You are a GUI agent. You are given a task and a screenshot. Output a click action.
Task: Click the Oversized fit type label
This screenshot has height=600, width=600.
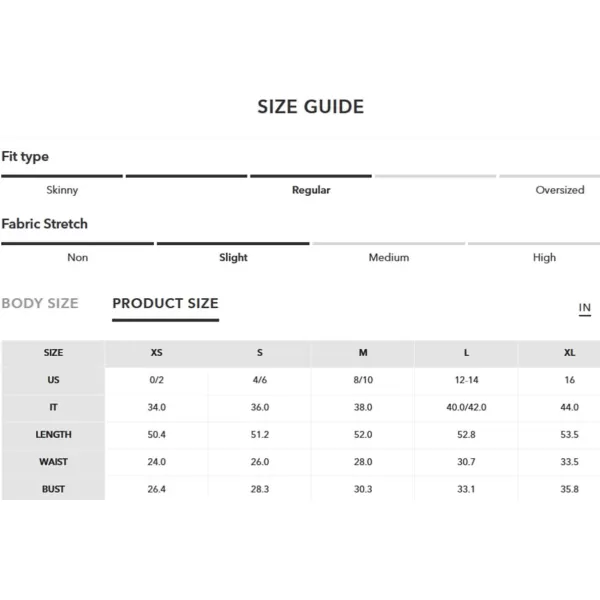pos(560,190)
